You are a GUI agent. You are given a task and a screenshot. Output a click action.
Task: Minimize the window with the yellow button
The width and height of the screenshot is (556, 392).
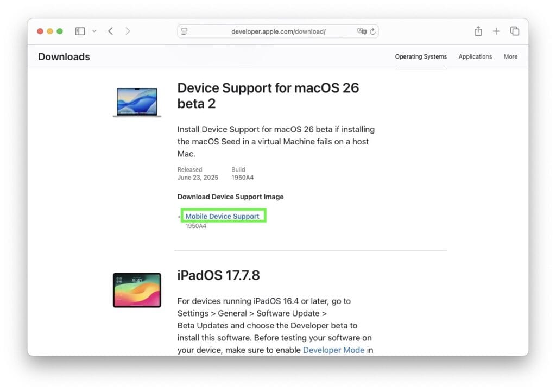pyautogui.click(x=50, y=31)
